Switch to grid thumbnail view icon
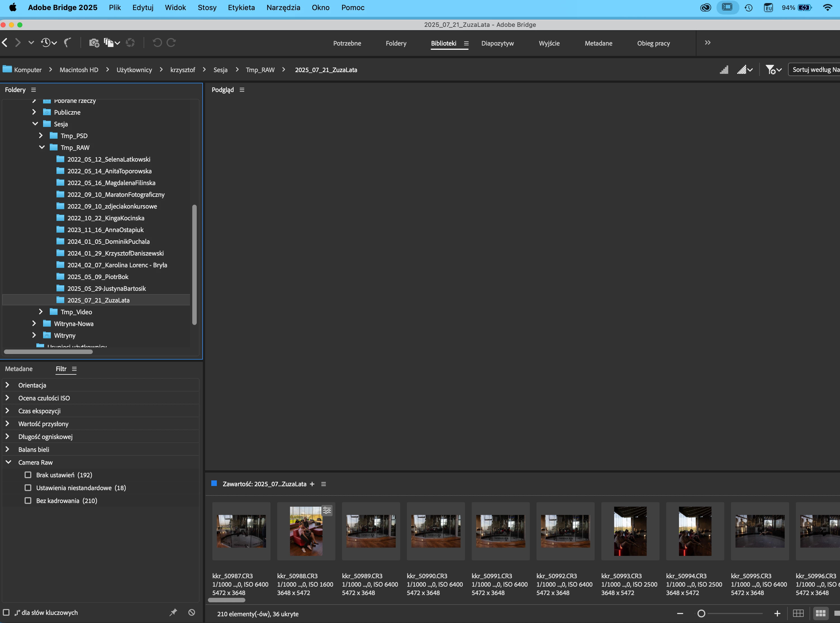 click(820, 613)
